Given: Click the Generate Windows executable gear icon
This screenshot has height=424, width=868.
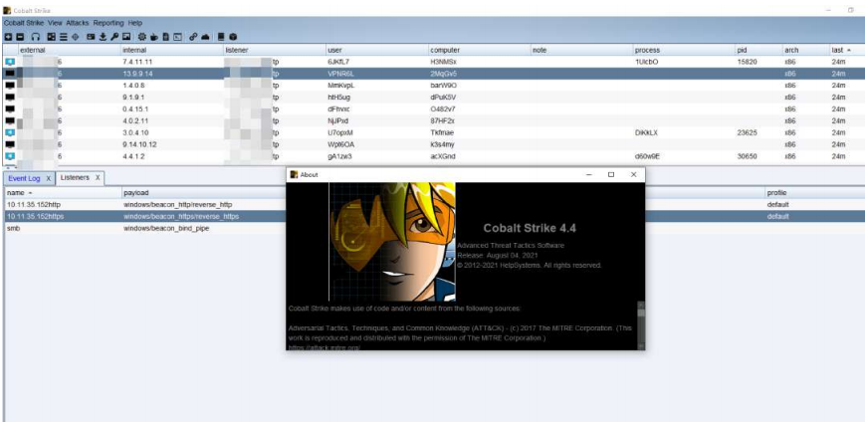Looking at the screenshot, I should point(142,37).
